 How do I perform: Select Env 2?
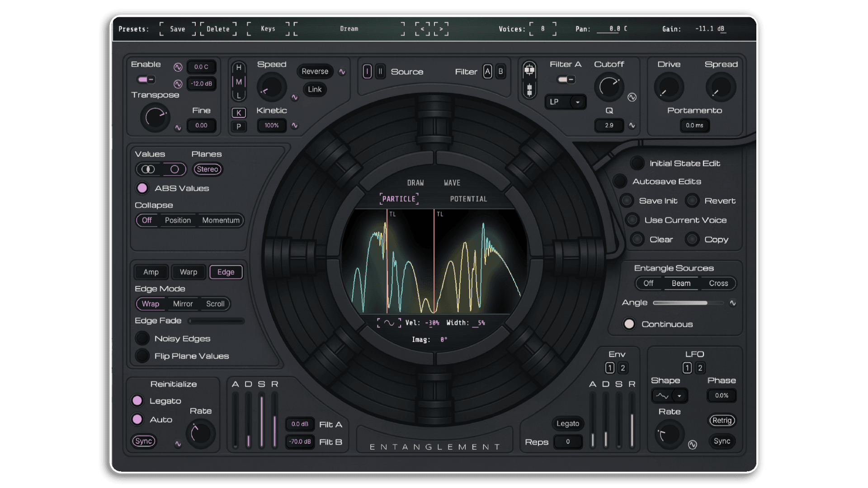[x=623, y=368]
